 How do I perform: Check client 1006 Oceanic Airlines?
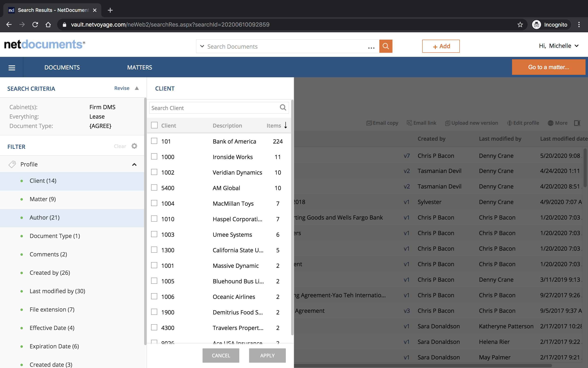[154, 296]
